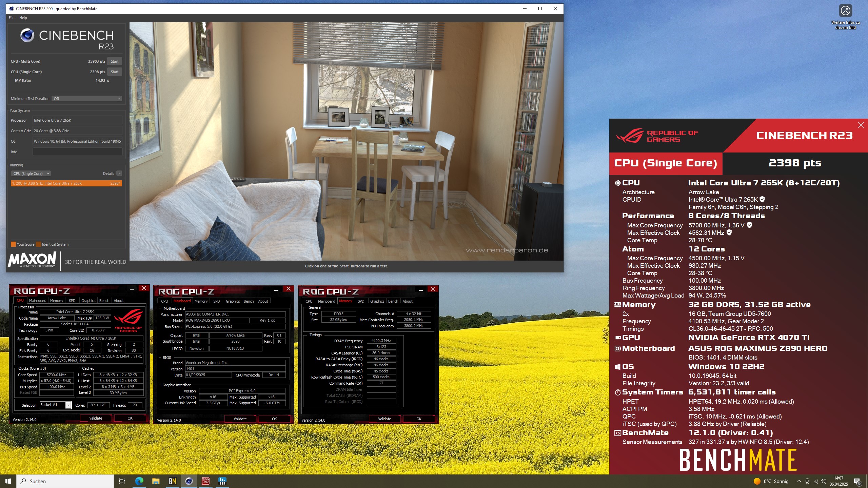Image resolution: width=868 pixels, height=488 pixels.
Task: Open File Explorer from taskbar
Action: (x=156, y=481)
